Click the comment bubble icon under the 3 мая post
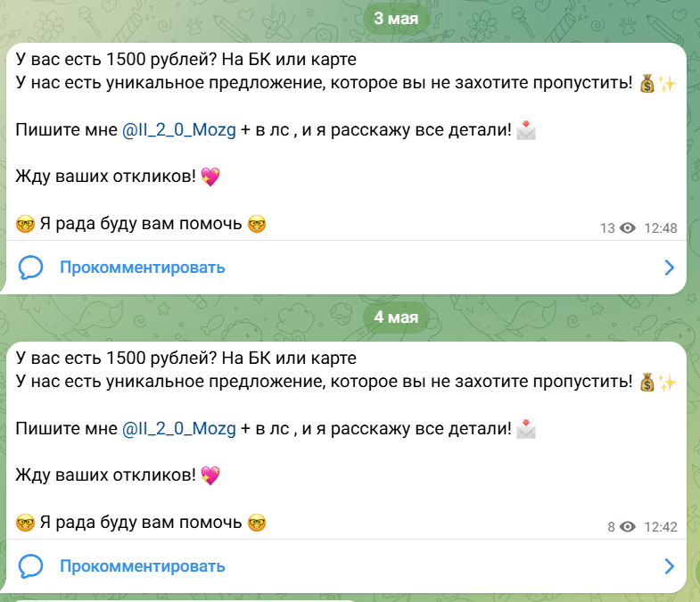This screenshot has width=700, height=602. click(x=31, y=267)
